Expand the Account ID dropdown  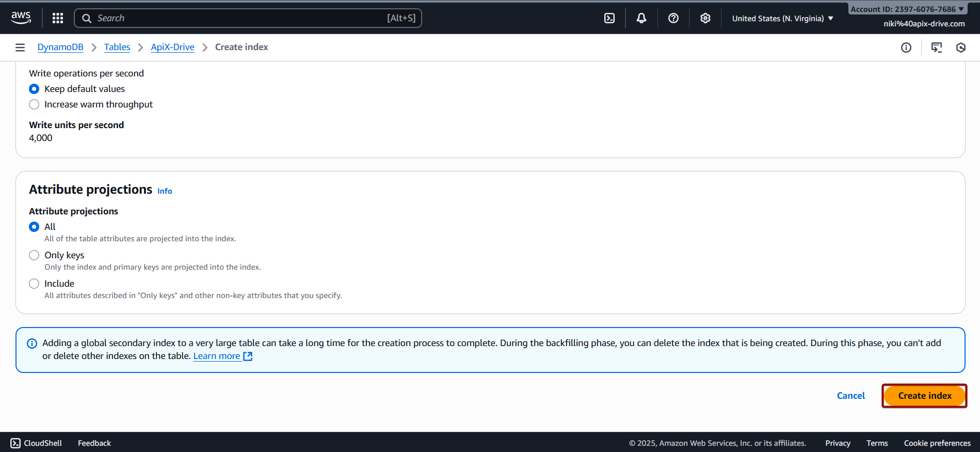pyautogui.click(x=907, y=9)
